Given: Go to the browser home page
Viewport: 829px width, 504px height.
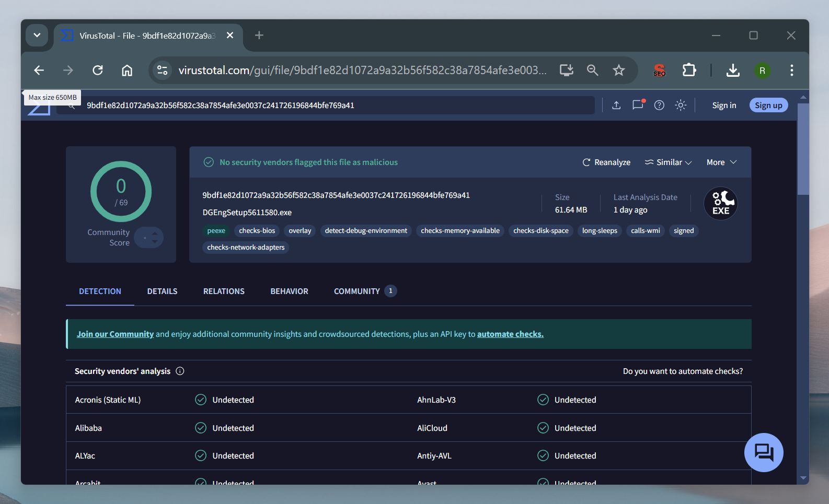Looking at the screenshot, I should [x=127, y=70].
